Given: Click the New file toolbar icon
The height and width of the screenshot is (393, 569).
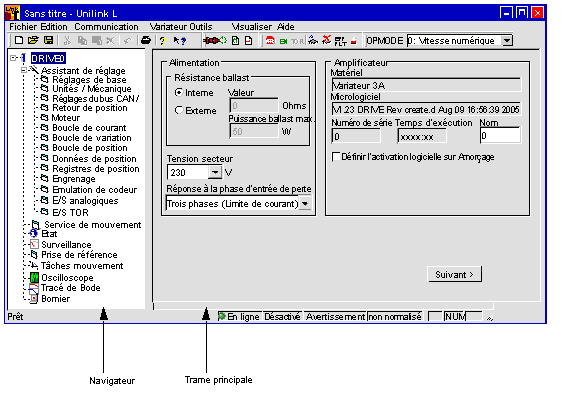Looking at the screenshot, I should pyautogui.click(x=19, y=40).
